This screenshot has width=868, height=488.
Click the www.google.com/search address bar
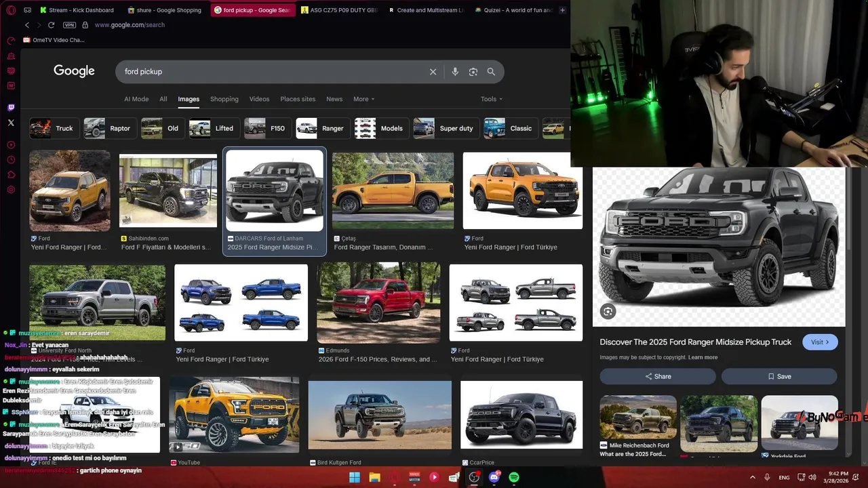coord(130,25)
